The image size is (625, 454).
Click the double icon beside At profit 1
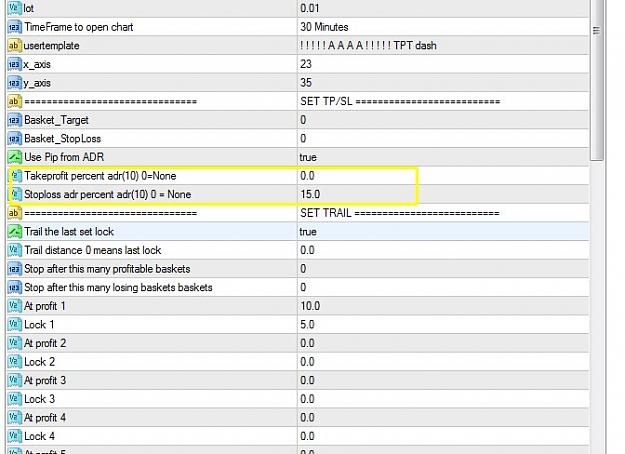click(x=14, y=306)
